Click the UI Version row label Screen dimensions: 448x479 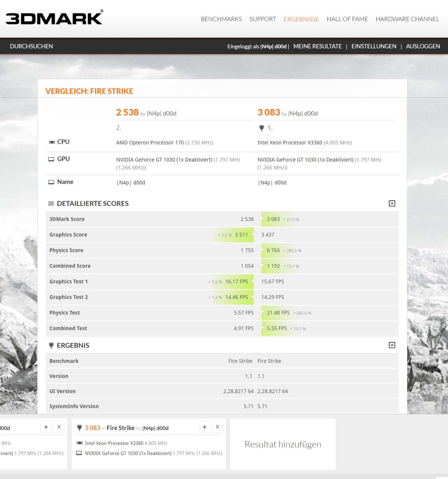(62, 391)
